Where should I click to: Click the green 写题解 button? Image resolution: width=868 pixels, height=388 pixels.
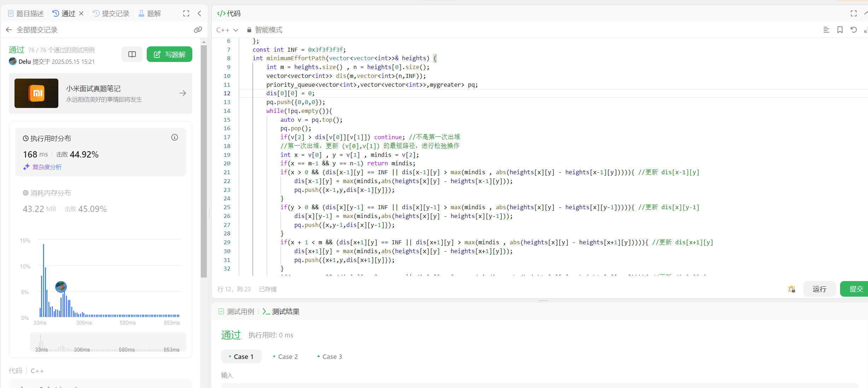tap(169, 54)
